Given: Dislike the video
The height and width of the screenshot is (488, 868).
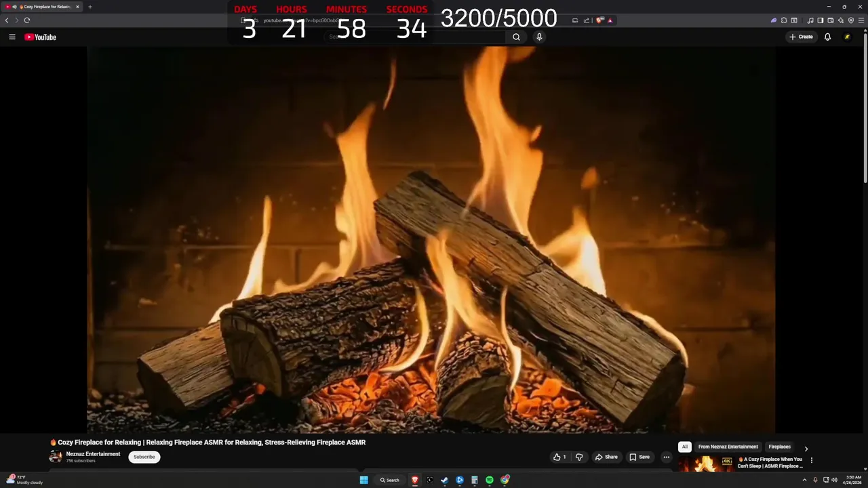Looking at the screenshot, I should (579, 457).
